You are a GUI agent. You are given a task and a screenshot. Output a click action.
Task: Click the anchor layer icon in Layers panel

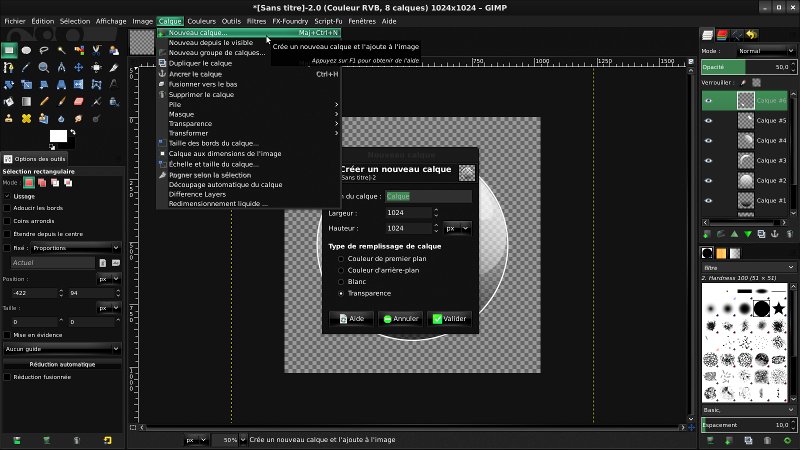pos(774,234)
